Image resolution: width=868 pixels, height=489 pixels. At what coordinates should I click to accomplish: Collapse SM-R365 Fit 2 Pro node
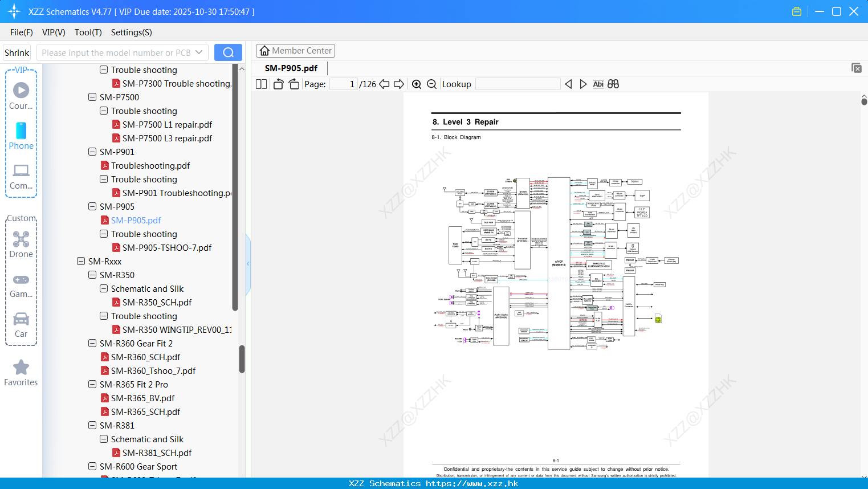(x=92, y=384)
